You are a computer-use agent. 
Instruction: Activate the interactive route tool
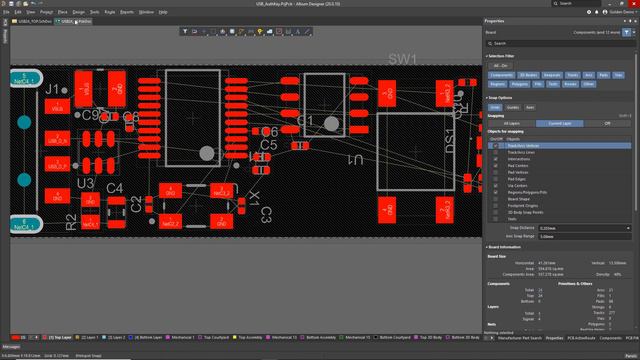(x=241, y=31)
